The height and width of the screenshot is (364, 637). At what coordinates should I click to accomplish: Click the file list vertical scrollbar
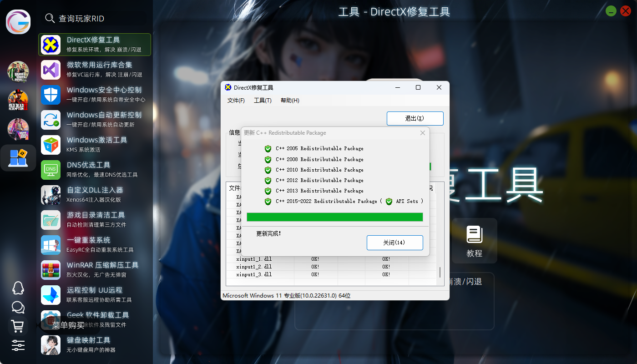point(440,272)
